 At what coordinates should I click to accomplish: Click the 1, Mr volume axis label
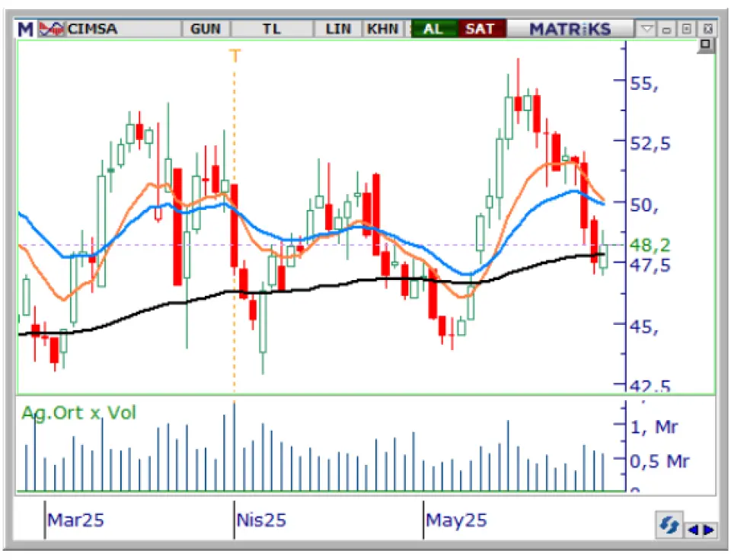653,427
